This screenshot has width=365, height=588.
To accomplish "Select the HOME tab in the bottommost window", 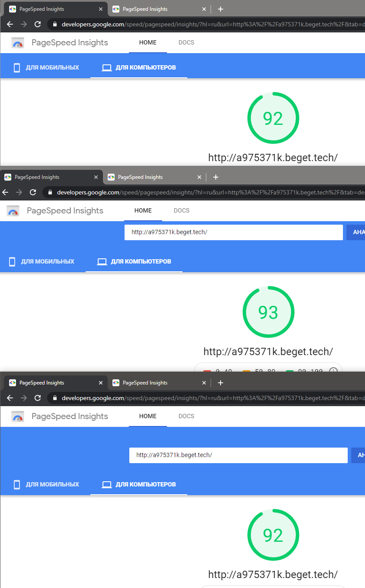I will coord(148,416).
